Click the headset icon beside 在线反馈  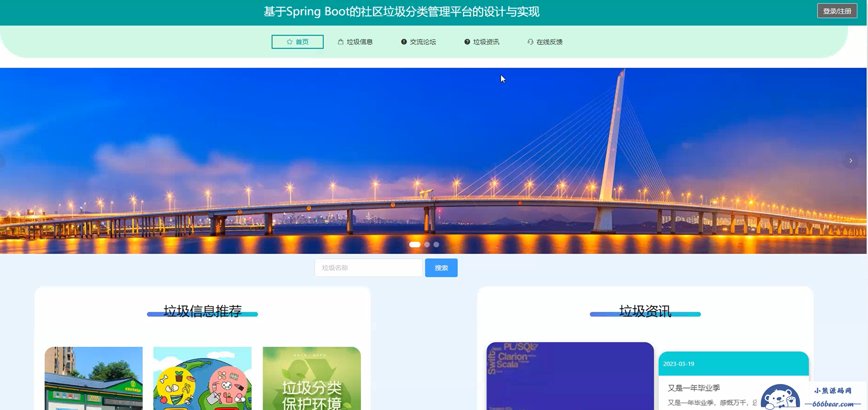click(530, 42)
